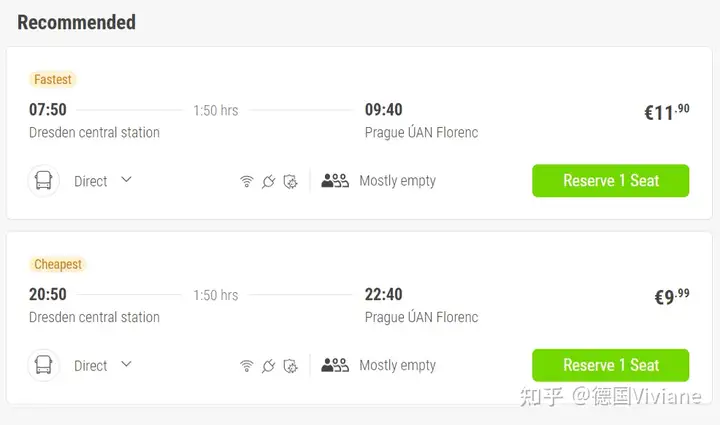Reserve 1 Seat on the €11.90 trip
The width and height of the screenshot is (720, 425).
[x=610, y=181]
